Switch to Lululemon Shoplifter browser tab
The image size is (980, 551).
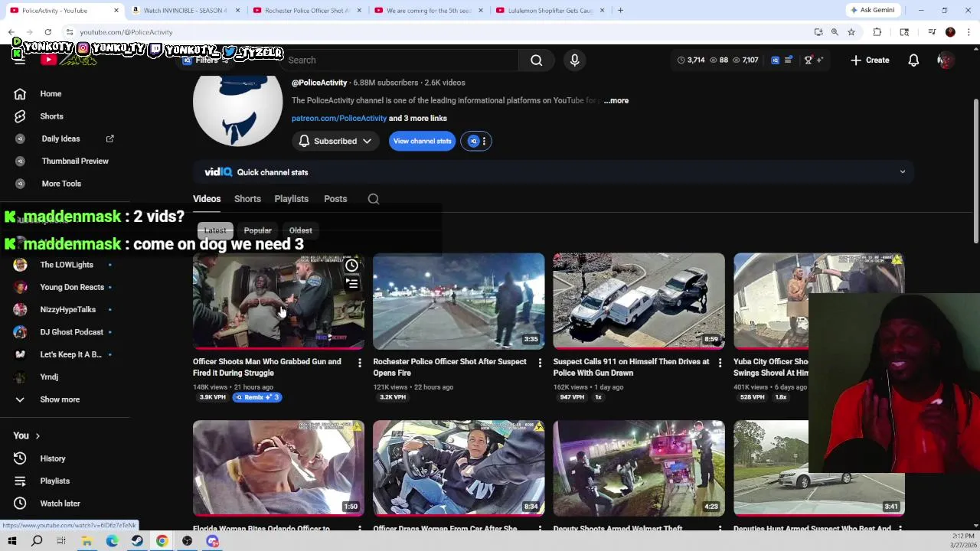(x=550, y=11)
